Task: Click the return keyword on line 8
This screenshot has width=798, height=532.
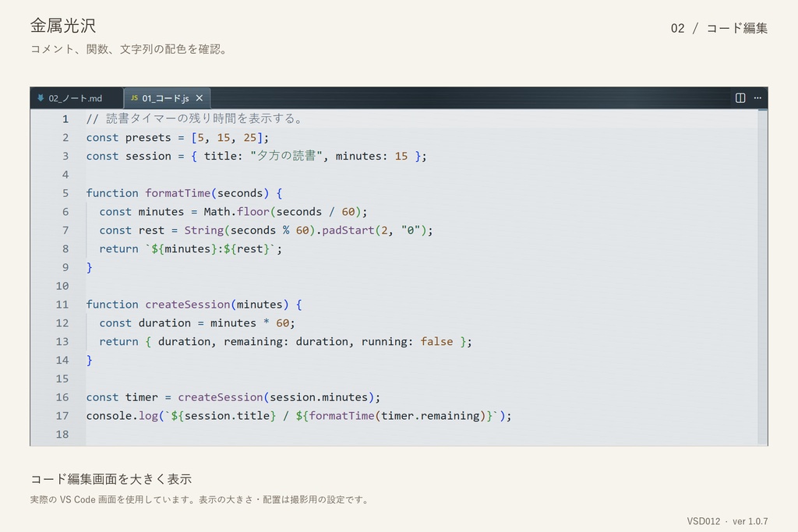Action: [118, 248]
